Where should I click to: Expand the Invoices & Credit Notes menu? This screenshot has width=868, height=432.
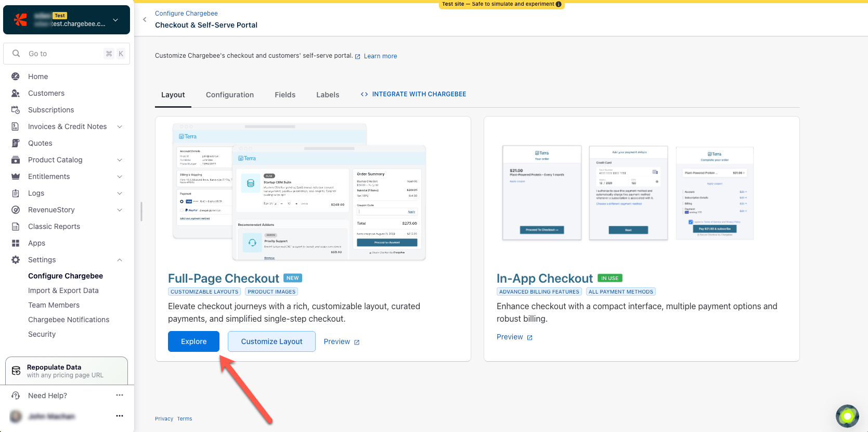[120, 126]
